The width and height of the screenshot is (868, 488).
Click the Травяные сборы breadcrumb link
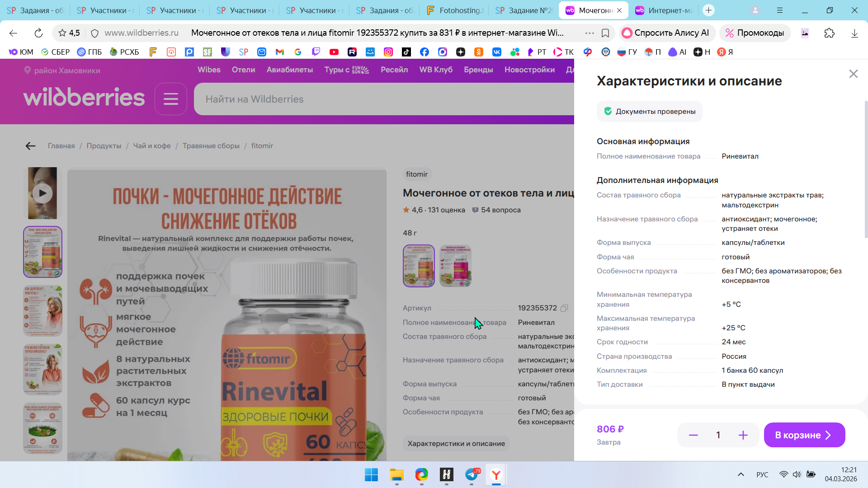coord(211,146)
